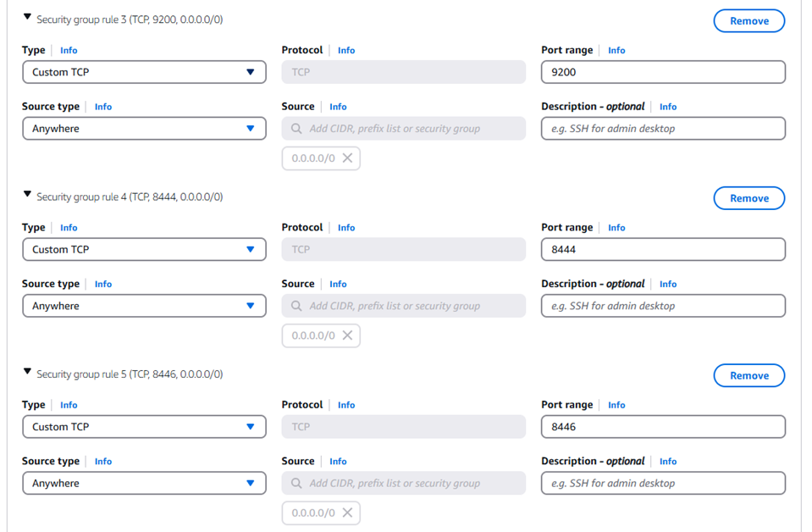Open Info link beside rule 4 Port range
This screenshot has width=812, height=532.
tap(616, 228)
